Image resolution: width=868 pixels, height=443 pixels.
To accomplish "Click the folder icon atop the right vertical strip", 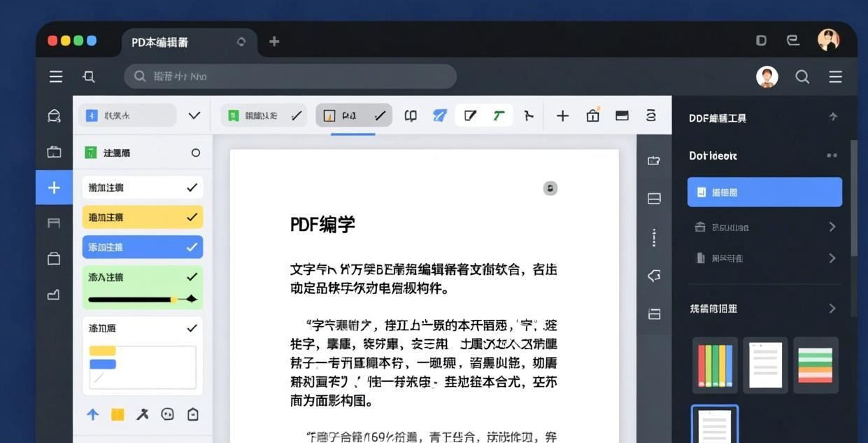I will (x=654, y=161).
